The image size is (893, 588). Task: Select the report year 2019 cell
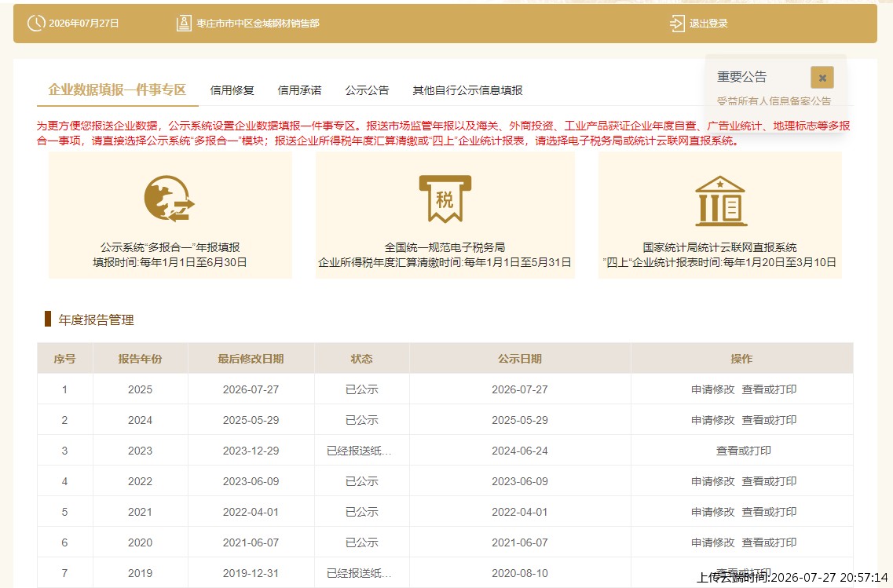click(140, 573)
